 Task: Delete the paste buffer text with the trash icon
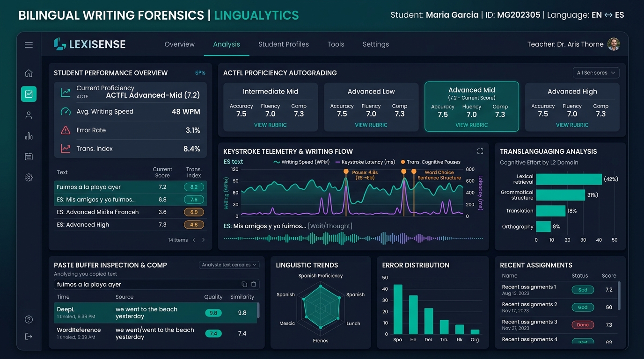pos(253,284)
